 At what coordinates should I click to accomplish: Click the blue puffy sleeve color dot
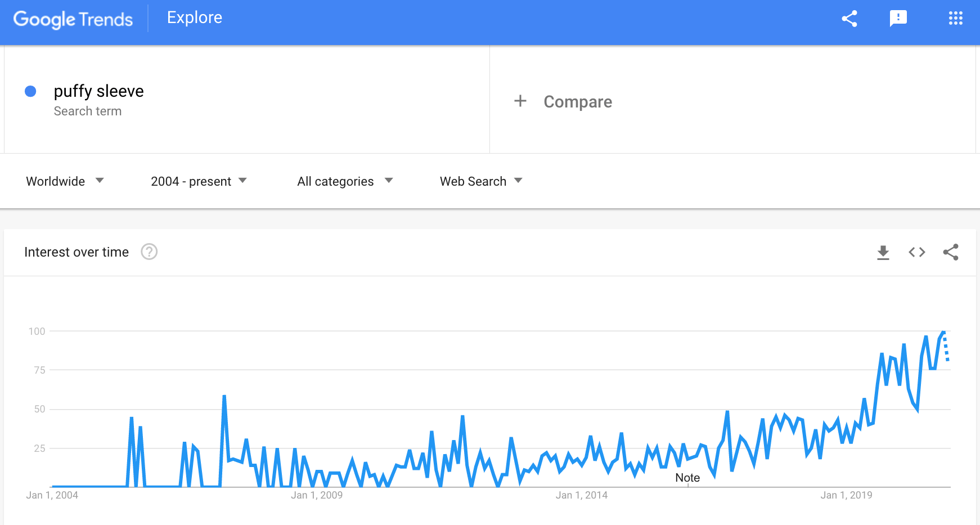coord(31,91)
